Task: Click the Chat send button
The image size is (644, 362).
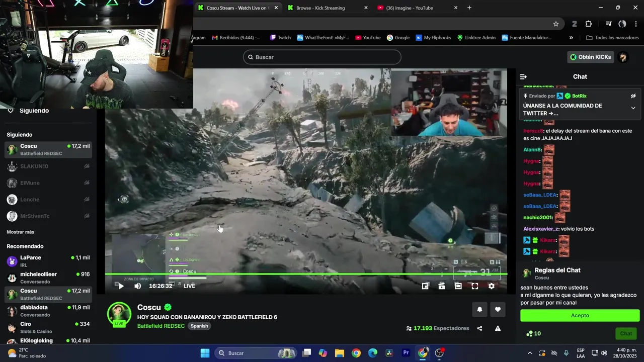Action: click(626, 333)
